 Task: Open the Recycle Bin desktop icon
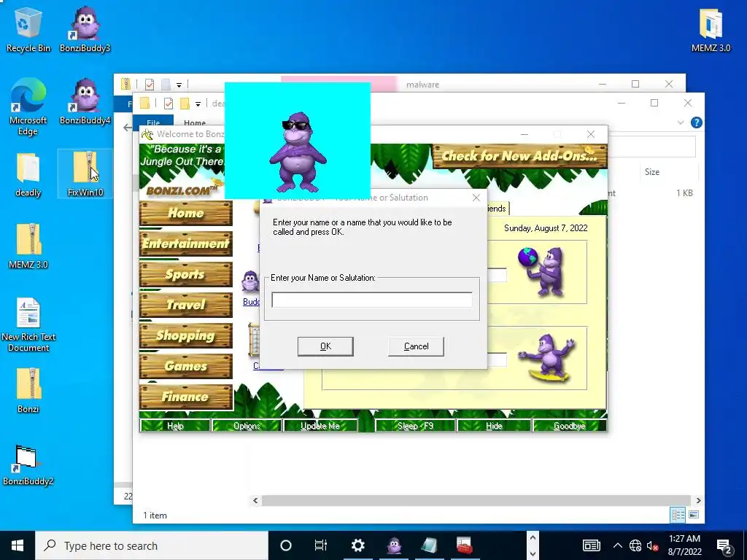click(x=28, y=28)
